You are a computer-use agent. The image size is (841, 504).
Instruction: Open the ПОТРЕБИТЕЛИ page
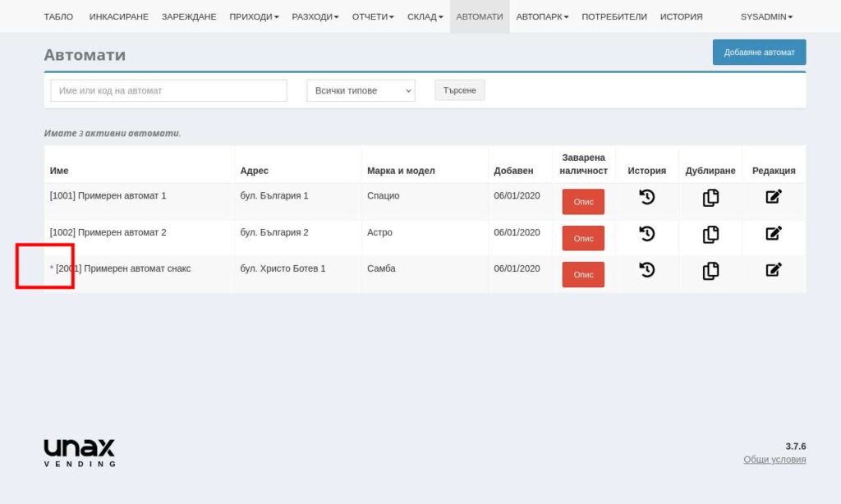point(614,16)
